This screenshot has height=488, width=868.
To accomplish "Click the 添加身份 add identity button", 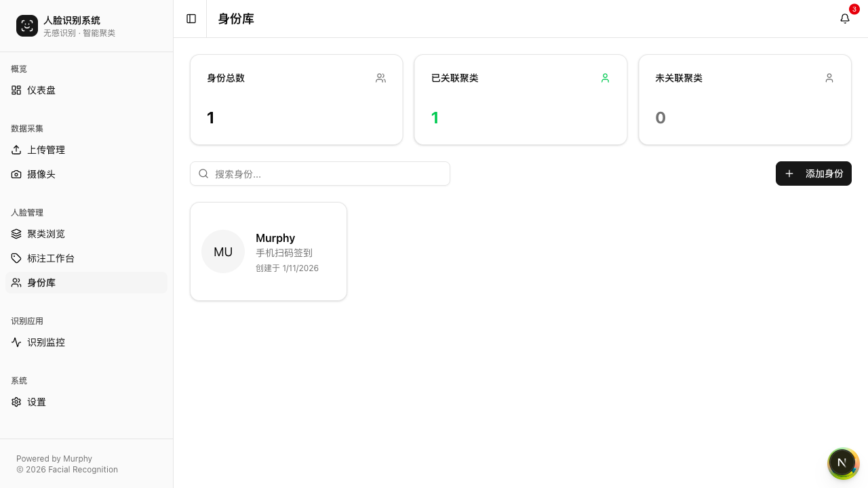I will pyautogui.click(x=813, y=174).
